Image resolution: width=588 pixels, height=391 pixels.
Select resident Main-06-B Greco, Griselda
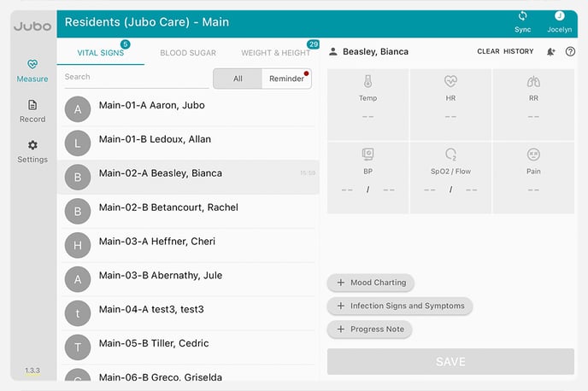tap(190, 374)
